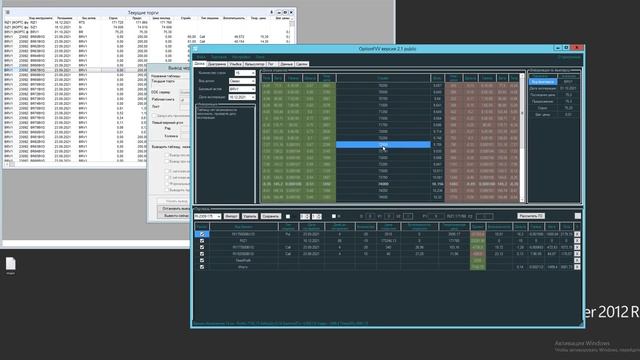Click the small square button right of Рассчитать ГО

click(x=578, y=216)
